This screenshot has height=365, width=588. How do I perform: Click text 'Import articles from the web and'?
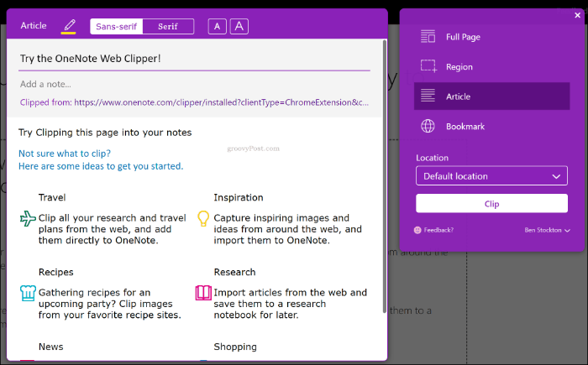(x=291, y=292)
